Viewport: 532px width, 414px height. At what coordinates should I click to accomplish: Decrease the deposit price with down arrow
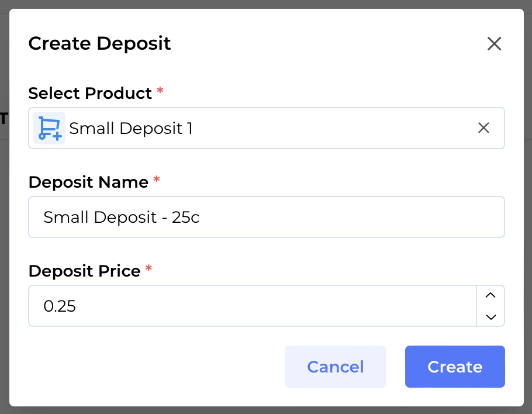tap(491, 316)
